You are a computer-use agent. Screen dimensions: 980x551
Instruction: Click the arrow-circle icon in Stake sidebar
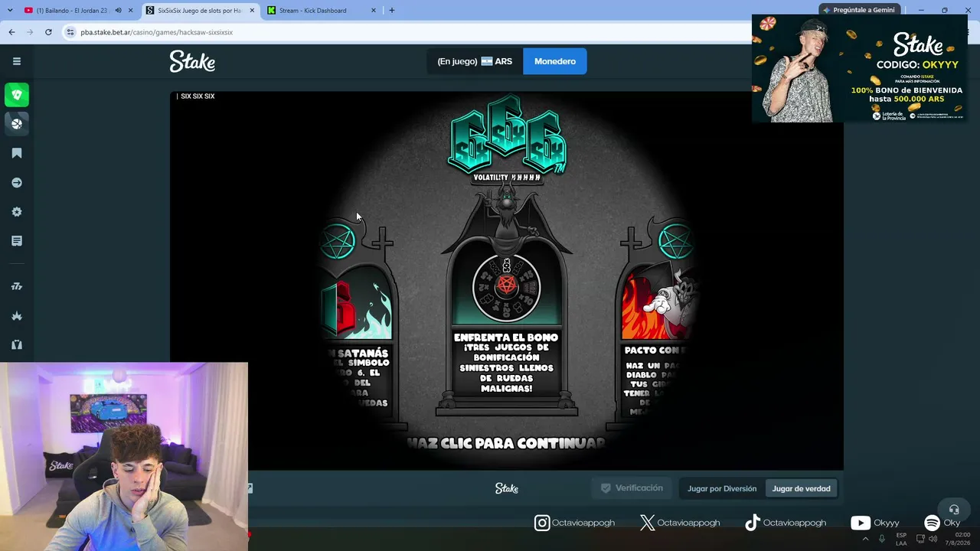tap(17, 183)
